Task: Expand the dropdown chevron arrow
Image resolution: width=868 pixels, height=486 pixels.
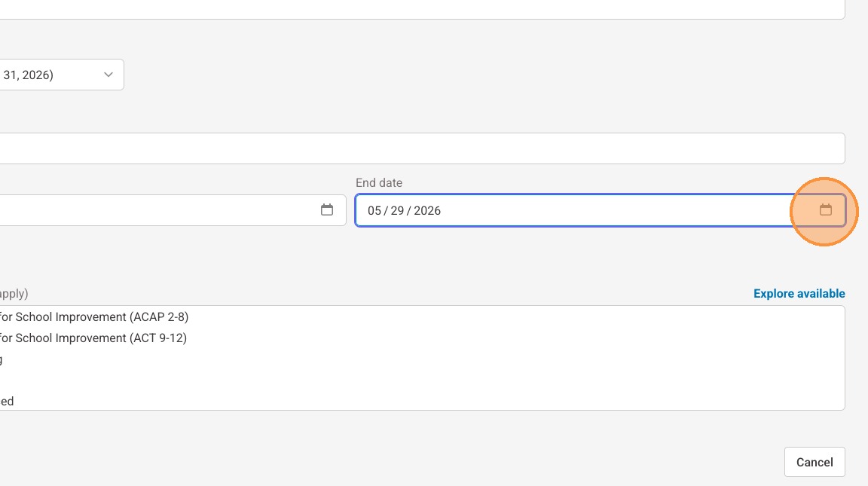Action: click(108, 75)
